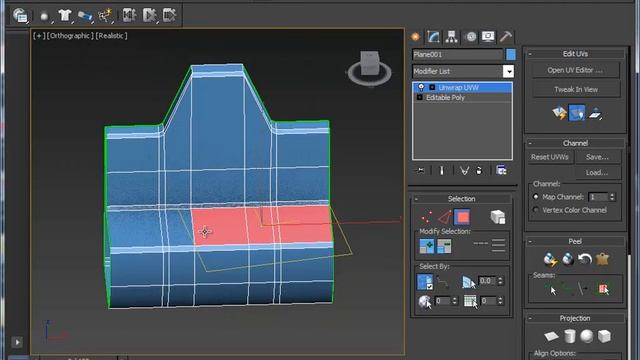Image resolution: width=640 pixels, height=360 pixels.
Task: Click the Reset UVWs button
Action: click(550, 157)
